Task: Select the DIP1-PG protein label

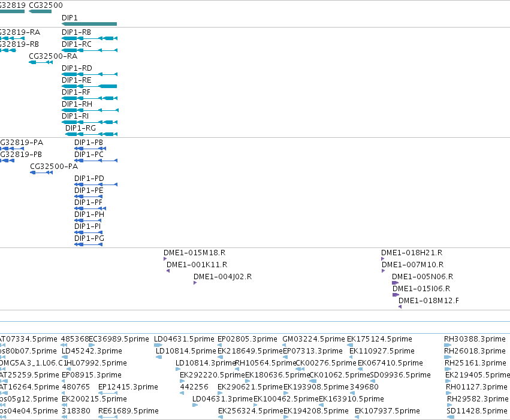Action: pyautogui.click(x=89, y=239)
